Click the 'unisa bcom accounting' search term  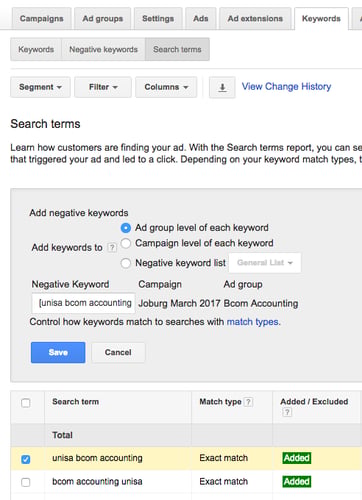(x=97, y=458)
